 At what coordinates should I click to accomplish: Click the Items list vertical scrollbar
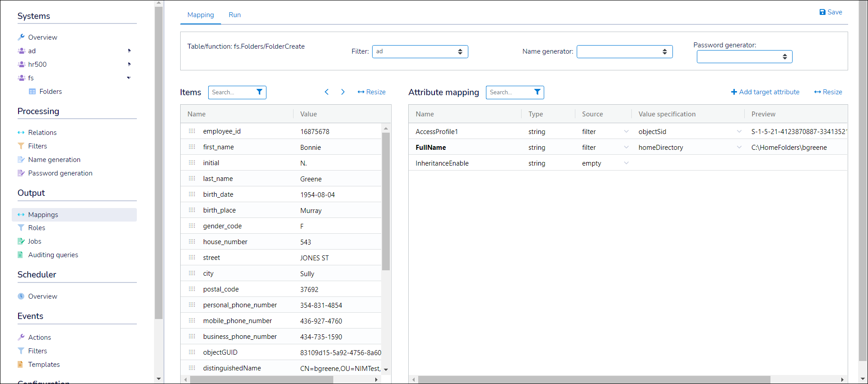pos(386,203)
